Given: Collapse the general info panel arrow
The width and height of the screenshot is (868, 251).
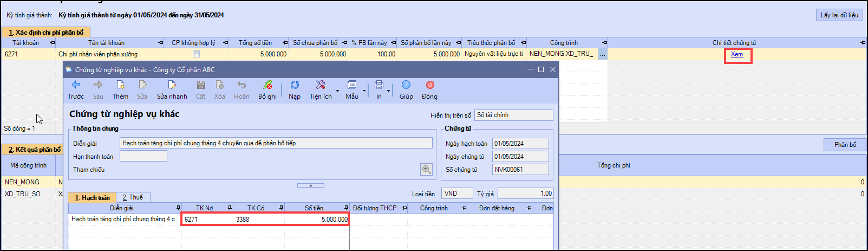Looking at the screenshot, I should coord(311,185).
